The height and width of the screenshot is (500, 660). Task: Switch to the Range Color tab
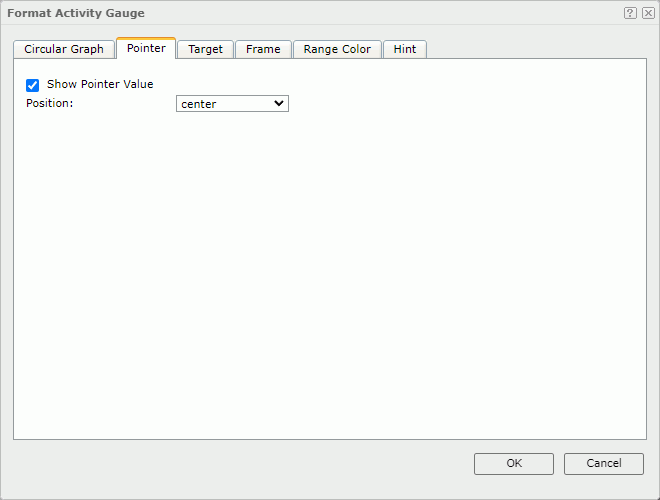click(x=337, y=49)
